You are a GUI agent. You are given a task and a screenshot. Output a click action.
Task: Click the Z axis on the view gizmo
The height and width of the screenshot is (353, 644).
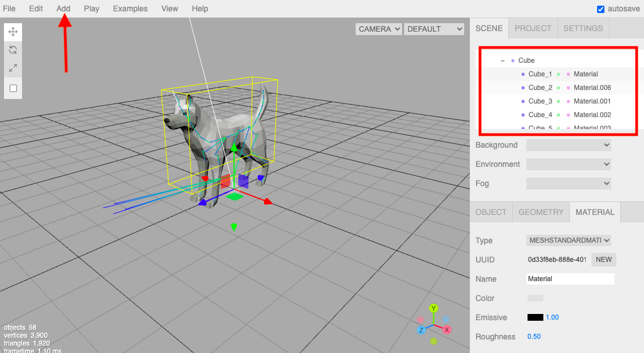[x=421, y=330]
